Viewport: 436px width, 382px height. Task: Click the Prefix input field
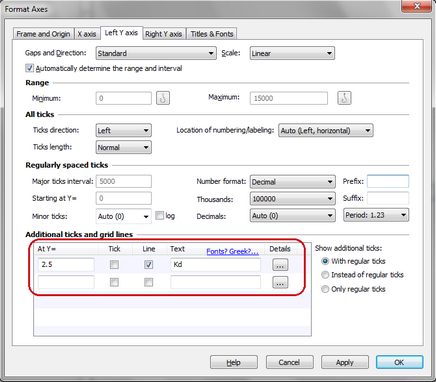coord(388,182)
